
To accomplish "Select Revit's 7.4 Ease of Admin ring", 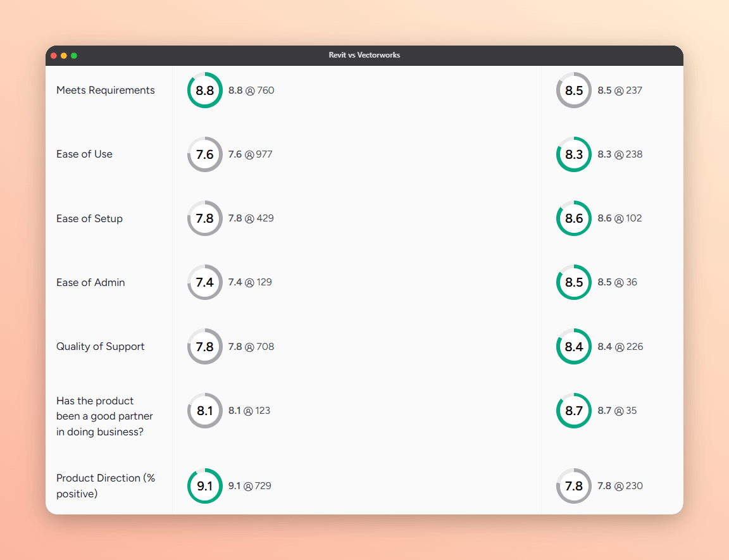I will click(204, 282).
